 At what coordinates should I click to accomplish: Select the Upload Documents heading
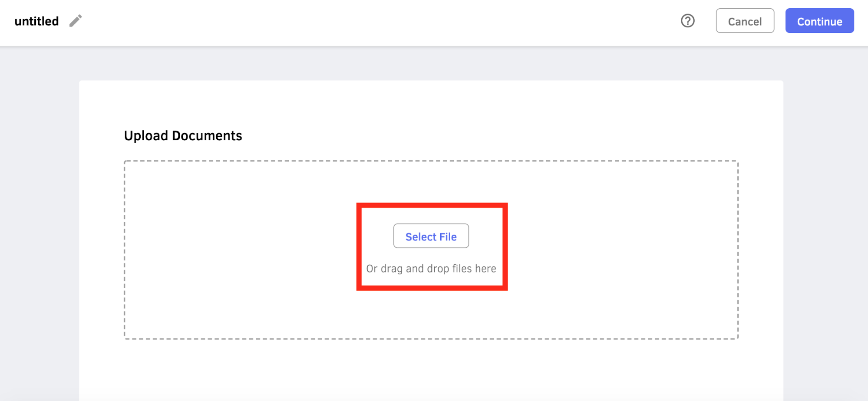tap(183, 136)
